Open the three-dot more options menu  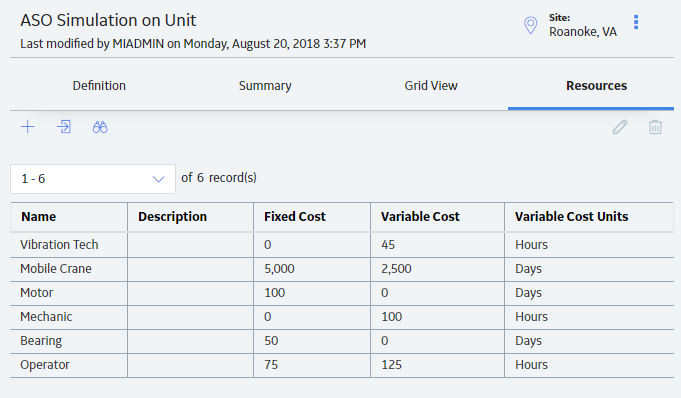pyautogui.click(x=636, y=22)
